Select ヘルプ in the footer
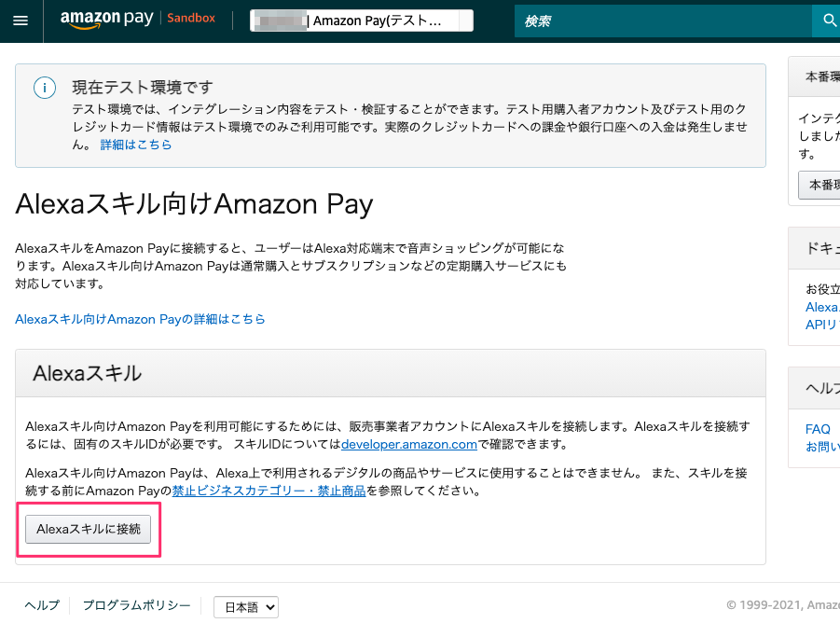Image resolution: width=840 pixels, height=637 pixels. tap(41, 605)
